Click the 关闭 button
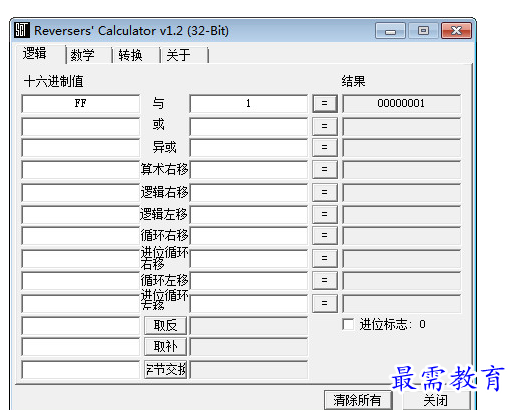The width and height of the screenshot is (513, 410). 436,400
